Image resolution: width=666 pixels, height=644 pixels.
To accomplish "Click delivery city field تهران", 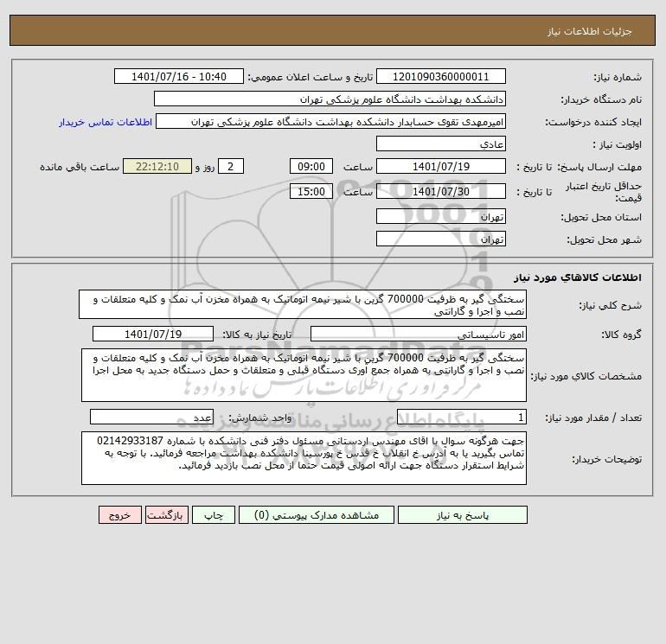I will tap(441, 239).
